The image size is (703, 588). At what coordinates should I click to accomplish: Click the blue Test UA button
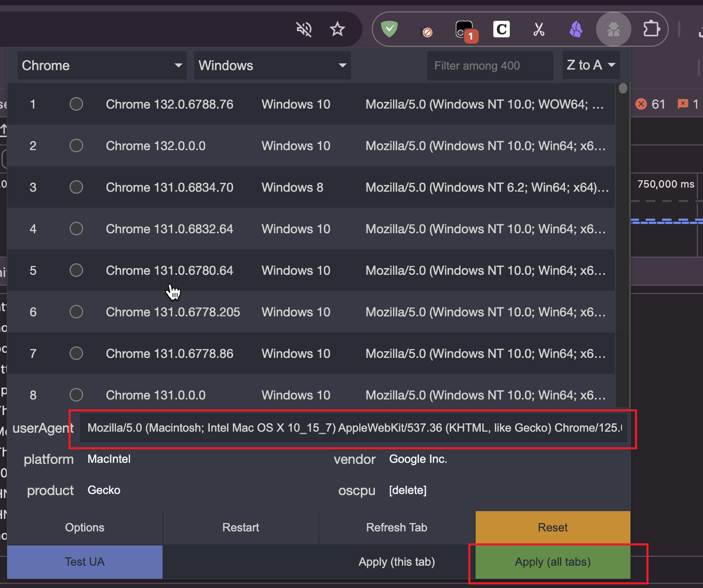point(85,562)
